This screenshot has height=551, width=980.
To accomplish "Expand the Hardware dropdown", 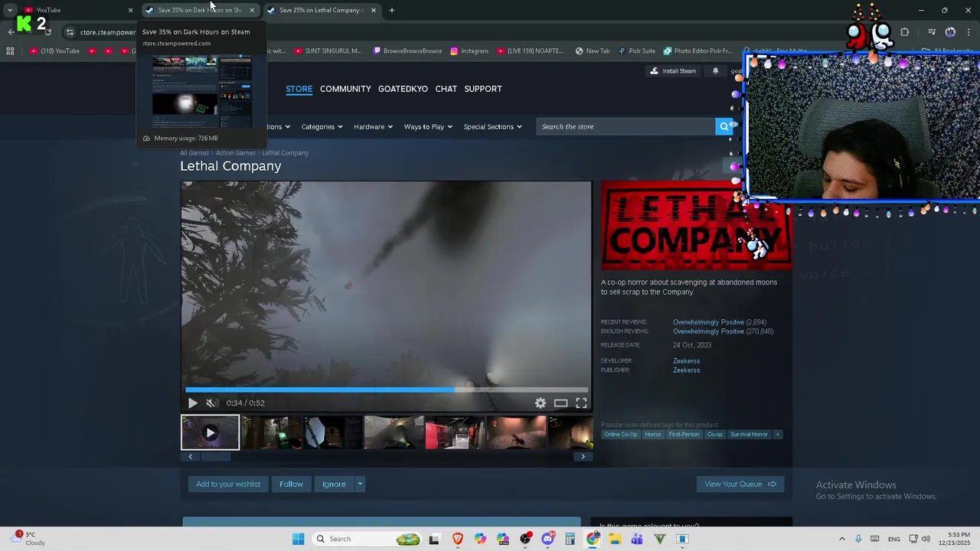I will (x=374, y=127).
